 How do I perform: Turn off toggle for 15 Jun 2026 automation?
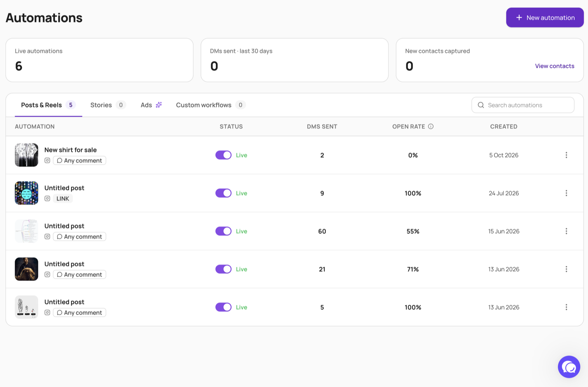223,231
